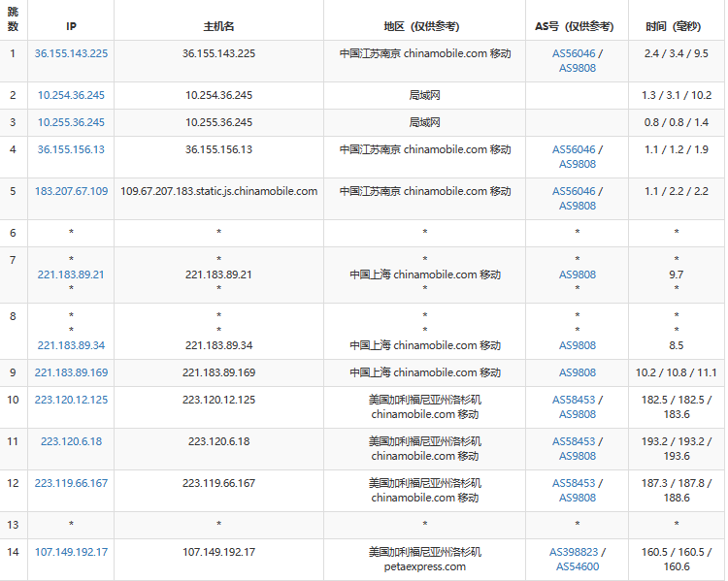Select hop number 13 cell
Image resolution: width=728 pixels, height=581 pixels.
tap(13, 525)
